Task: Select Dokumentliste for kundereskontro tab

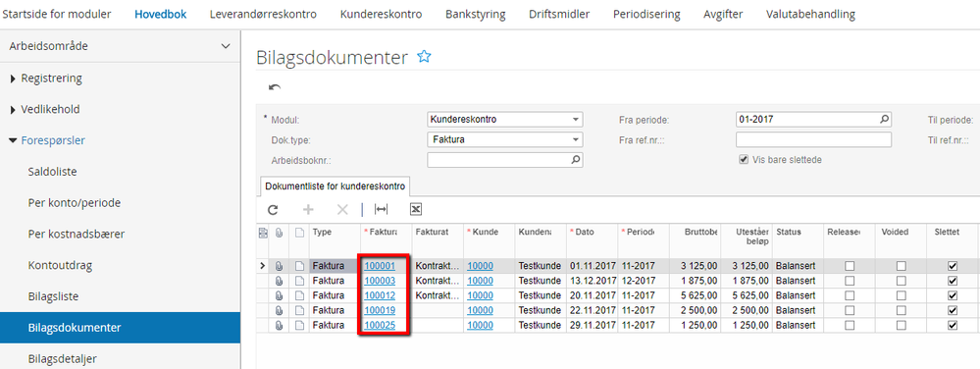Action: [335, 186]
